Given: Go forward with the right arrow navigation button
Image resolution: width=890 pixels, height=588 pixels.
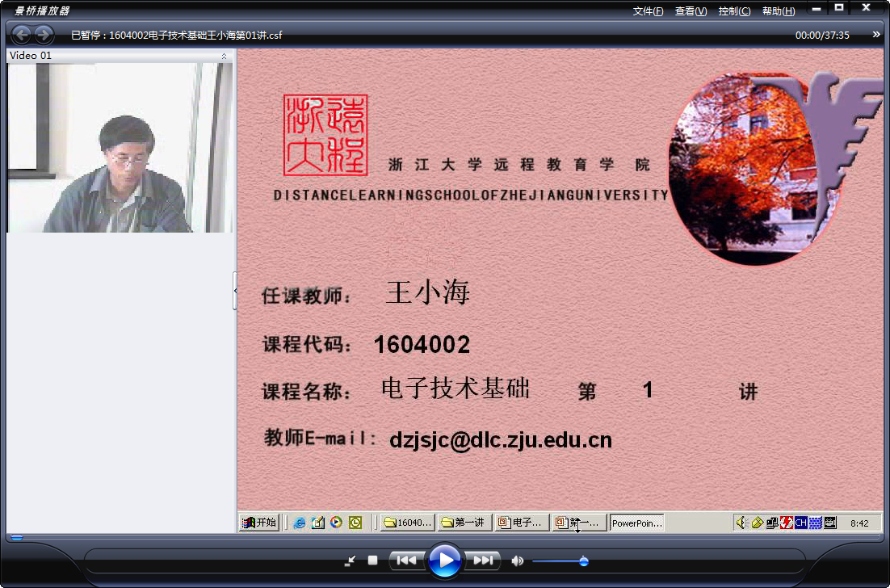Looking at the screenshot, I should tap(43, 35).
